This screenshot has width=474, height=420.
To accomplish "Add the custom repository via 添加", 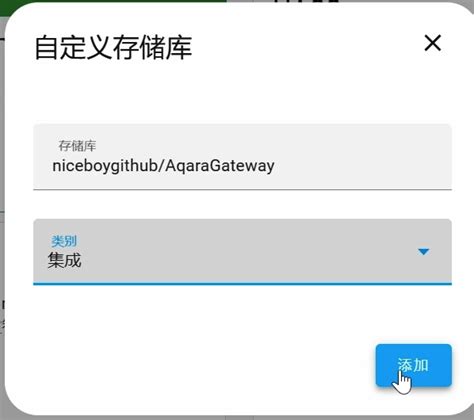I will [414, 365].
